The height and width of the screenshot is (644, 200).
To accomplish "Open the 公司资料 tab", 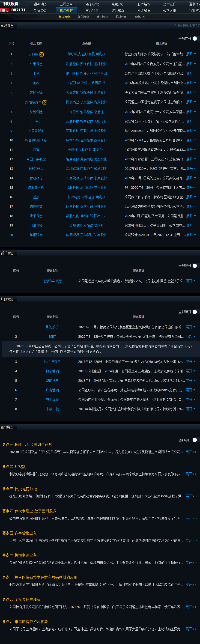I will [x=66, y=4].
